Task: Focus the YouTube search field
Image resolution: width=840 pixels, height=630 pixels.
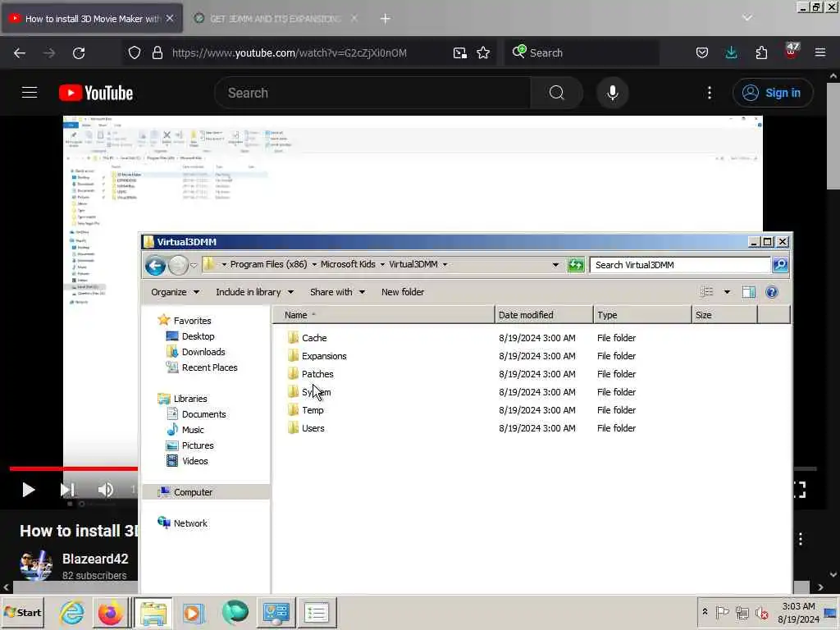Action: click(x=372, y=93)
